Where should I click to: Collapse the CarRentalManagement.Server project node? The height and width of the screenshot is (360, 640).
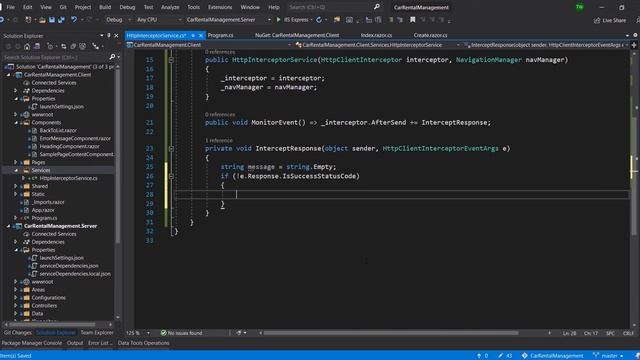click(x=9, y=226)
